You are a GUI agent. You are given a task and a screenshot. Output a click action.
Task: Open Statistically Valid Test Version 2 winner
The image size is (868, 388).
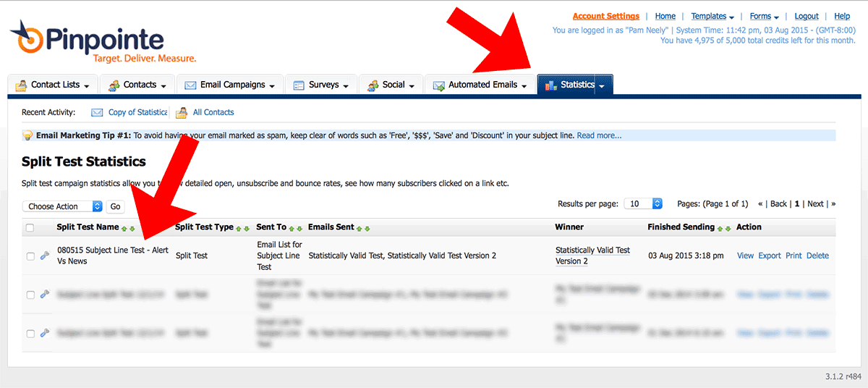592,256
